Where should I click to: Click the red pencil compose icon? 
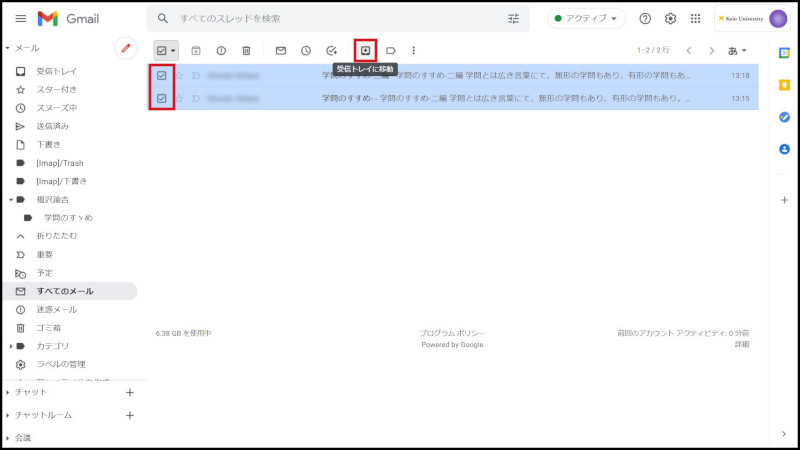(x=125, y=47)
